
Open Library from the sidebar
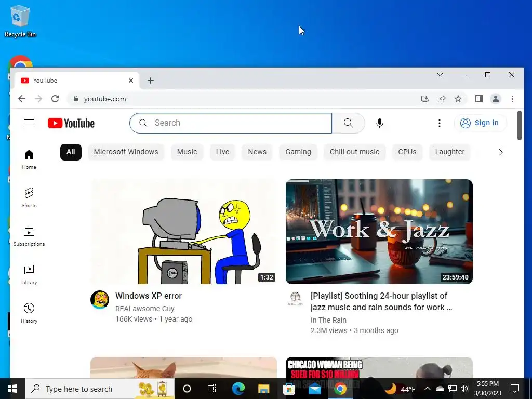tap(29, 274)
